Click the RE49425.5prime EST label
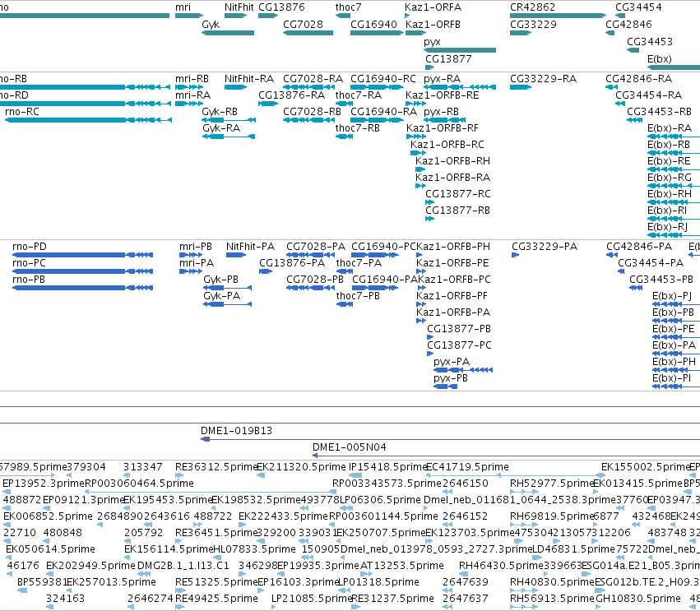 pyautogui.click(x=216, y=599)
